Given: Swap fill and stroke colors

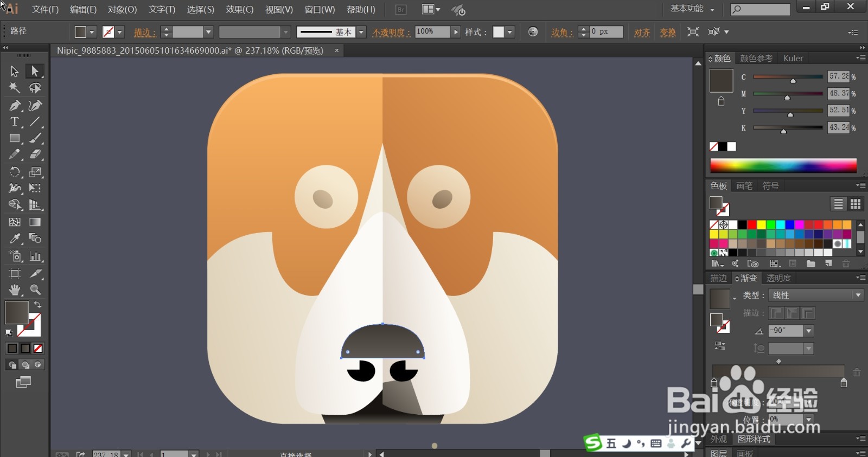Looking at the screenshot, I should coord(38,305).
